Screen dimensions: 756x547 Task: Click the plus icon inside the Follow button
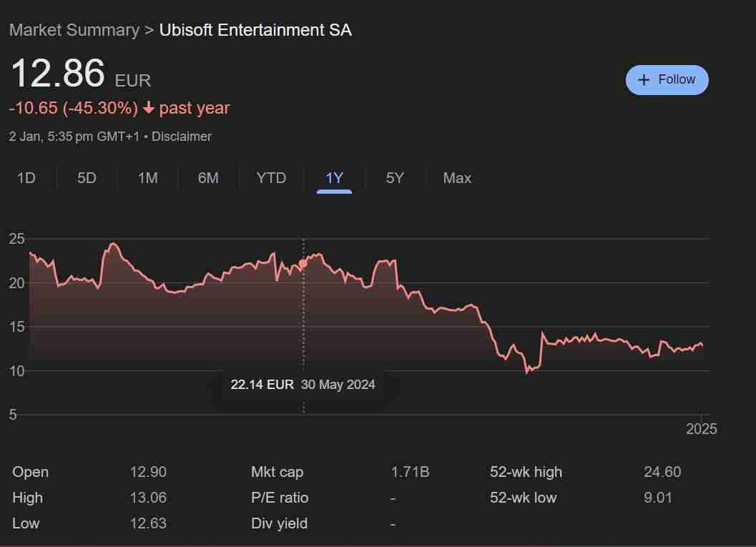[x=643, y=79]
